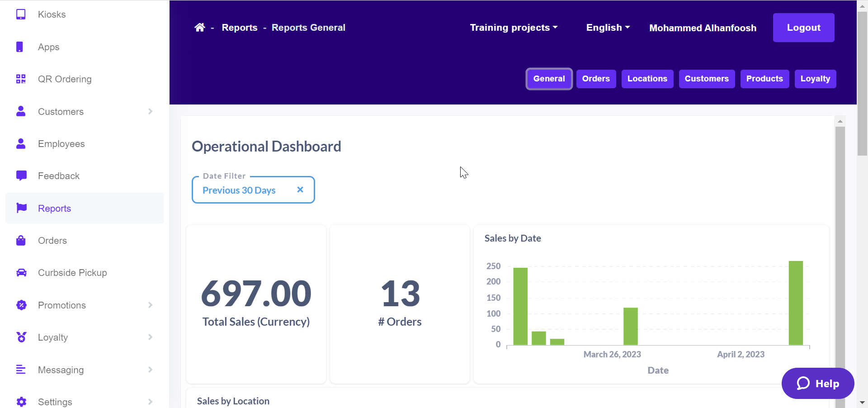The width and height of the screenshot is (868, 408).
Task: Click the Reports breadcrumb link
Action: point(240,28)
